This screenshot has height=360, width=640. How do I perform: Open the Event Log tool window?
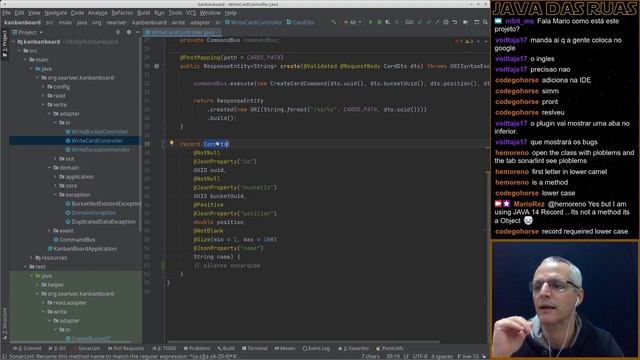click(316, 348)
